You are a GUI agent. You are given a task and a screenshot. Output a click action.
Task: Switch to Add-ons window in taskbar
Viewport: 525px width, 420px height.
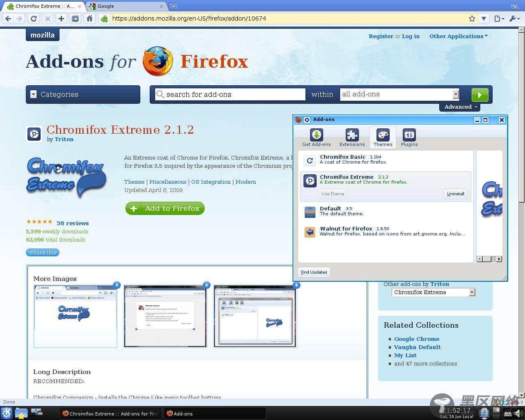pos(214,413)
